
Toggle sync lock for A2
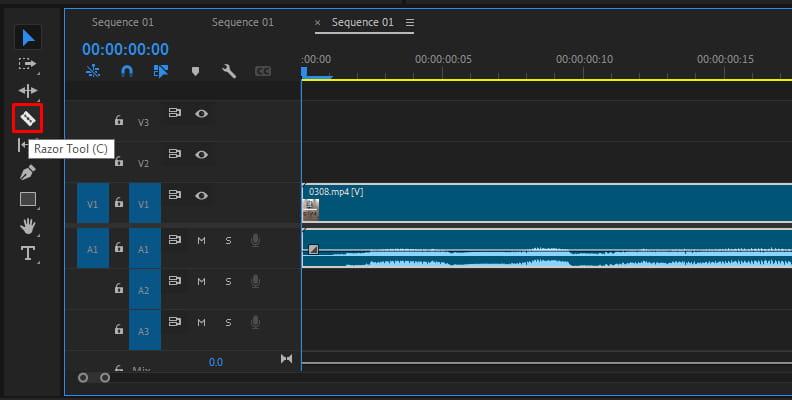pyautogui.click(x=175, y=281)
